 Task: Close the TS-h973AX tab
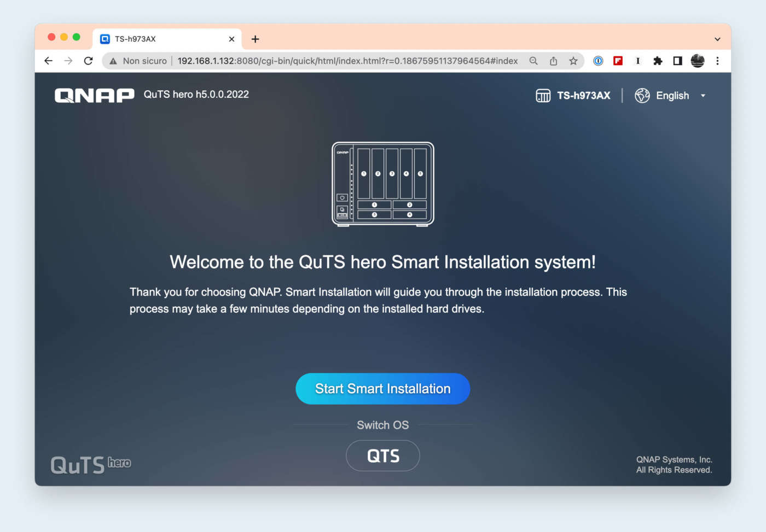[231, 39]
